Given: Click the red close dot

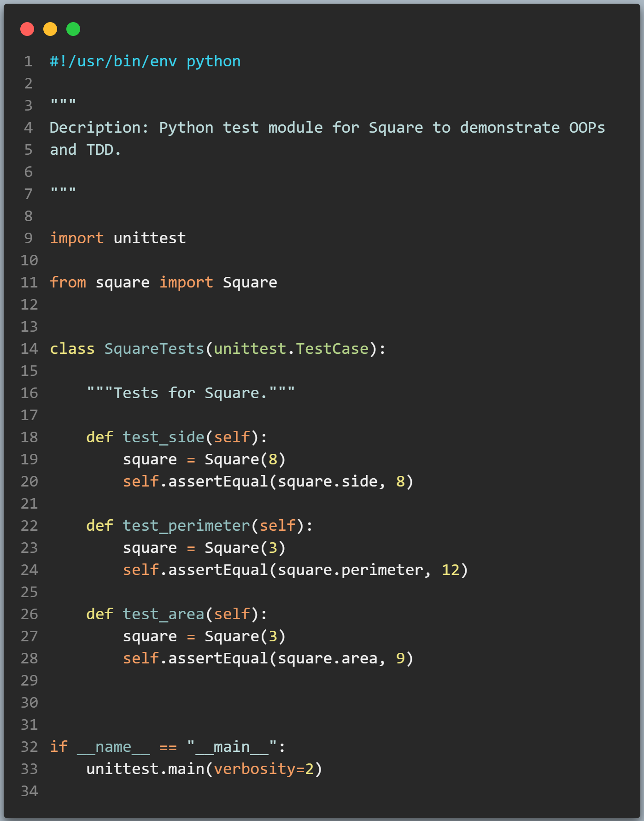Looking at the screenshot, I should tap(27, 29).
